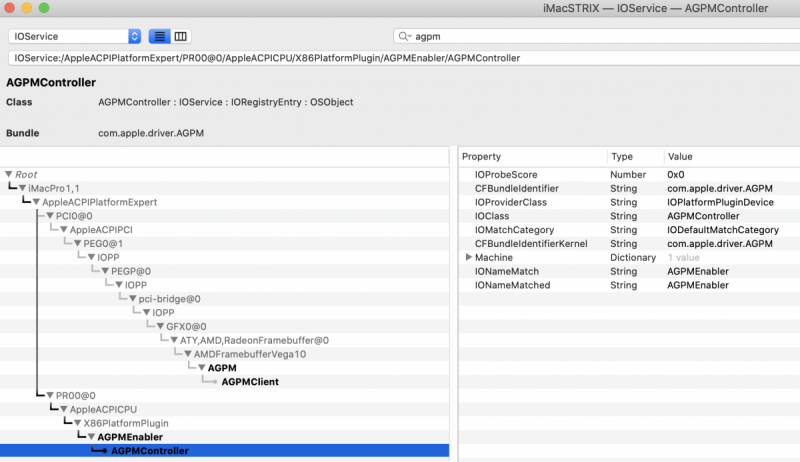
Task: Collapse the AppleACPIPCI node
Action: pos(64,229)
